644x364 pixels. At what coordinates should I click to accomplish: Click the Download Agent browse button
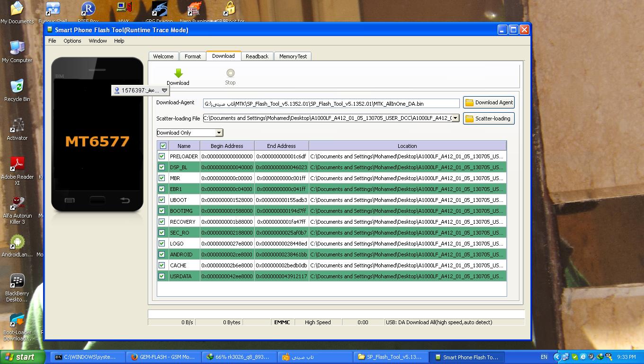489,102
